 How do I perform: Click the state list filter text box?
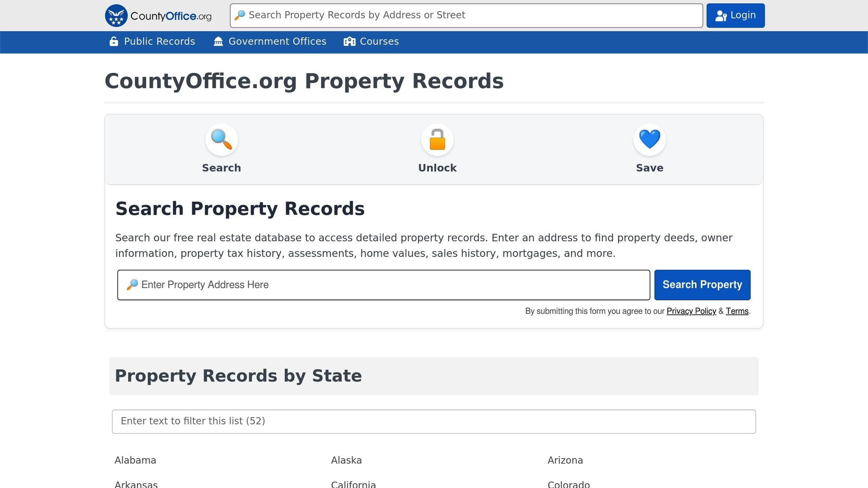tap(433, 421)
